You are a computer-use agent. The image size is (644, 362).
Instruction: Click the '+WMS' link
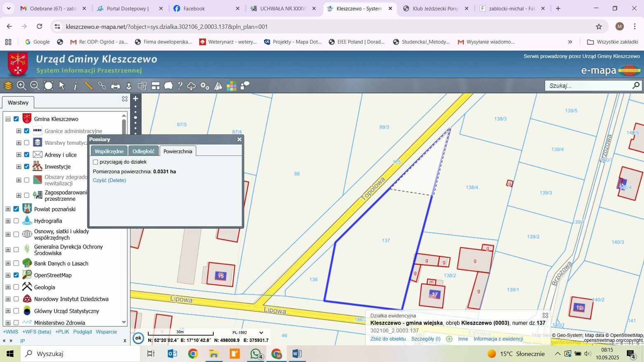[x=11, y=332]
